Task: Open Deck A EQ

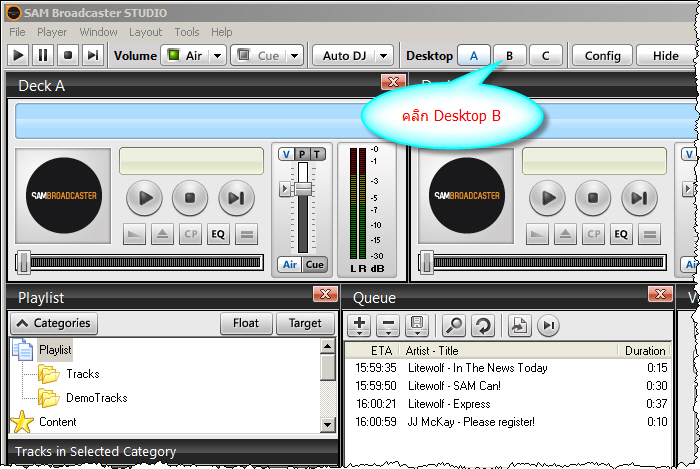Action: pos(218,234)
